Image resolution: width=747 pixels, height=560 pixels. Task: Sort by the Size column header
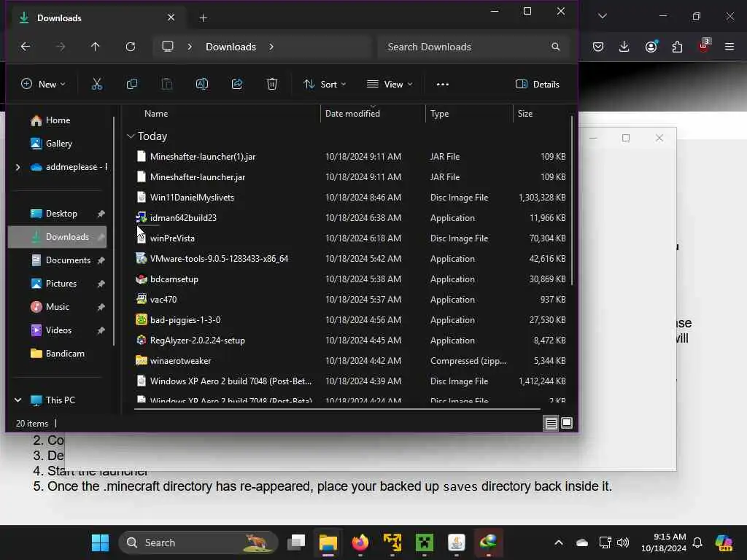[525, 114]
